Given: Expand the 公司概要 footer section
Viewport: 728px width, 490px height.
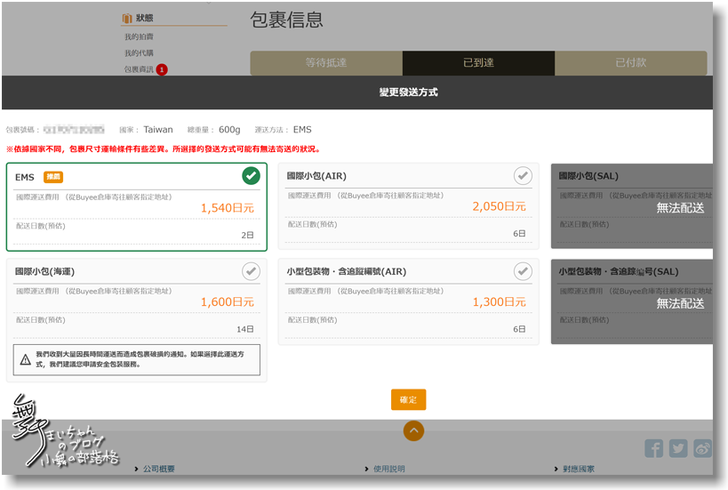Looking at the screenshot, I should pos(157,468).
